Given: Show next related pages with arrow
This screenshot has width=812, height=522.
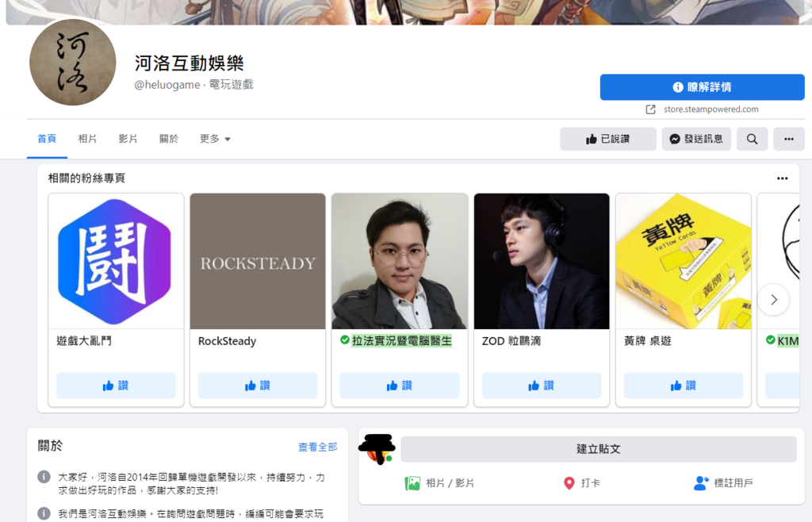Looking at the screenshot, I should point(774,299).
